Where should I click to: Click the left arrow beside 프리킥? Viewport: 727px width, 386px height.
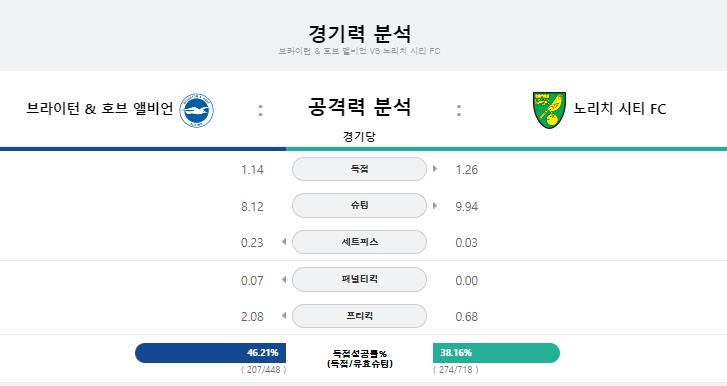point(284,316)
